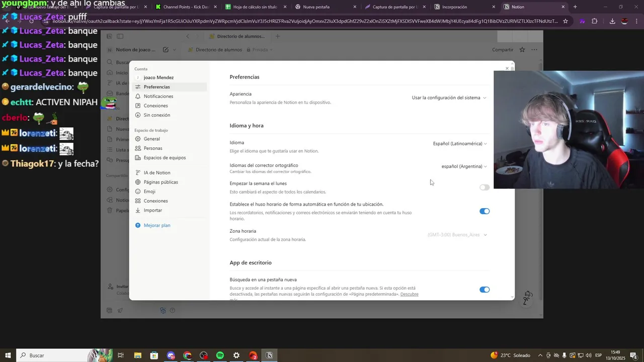The width and height of the screenshot is (644, 362).
Task: Open the Idioma Español (Latinoamérica) dropdown
Action: coord(460,143)
